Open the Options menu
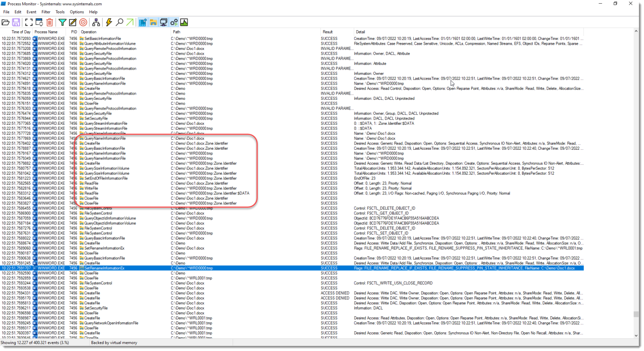The width and height of the screenshot is (644, 351). (x=76, y=12)
